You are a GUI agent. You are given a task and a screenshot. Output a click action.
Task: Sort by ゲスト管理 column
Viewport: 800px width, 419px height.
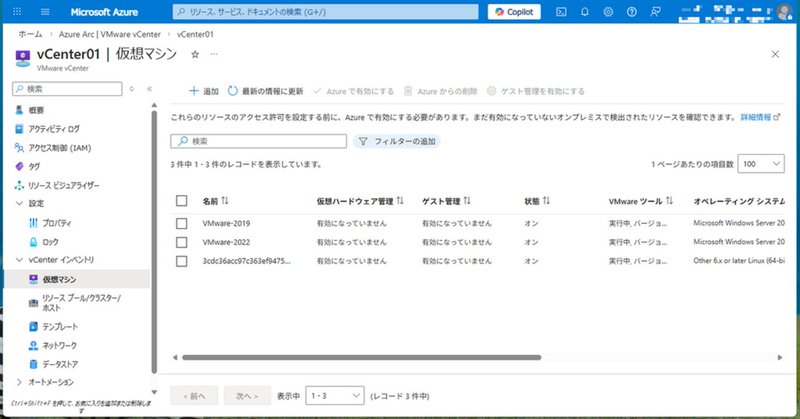click(x=446, y=201)
